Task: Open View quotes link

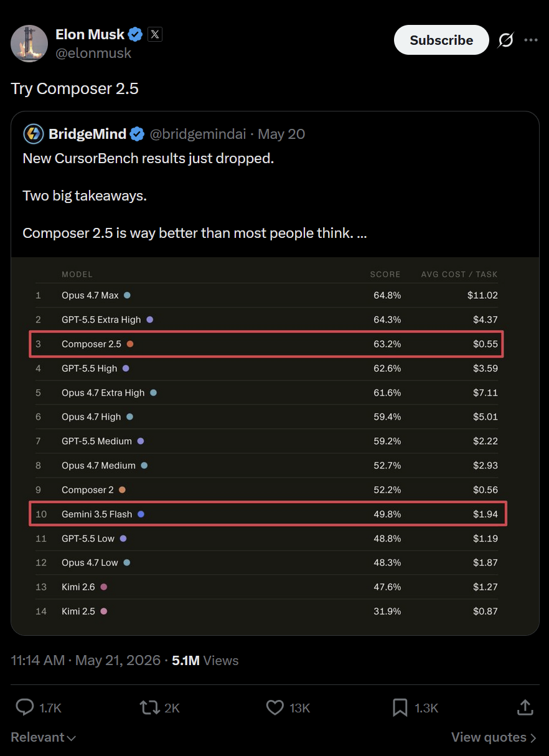Action: pyautogui.click(x=494, y=737)
